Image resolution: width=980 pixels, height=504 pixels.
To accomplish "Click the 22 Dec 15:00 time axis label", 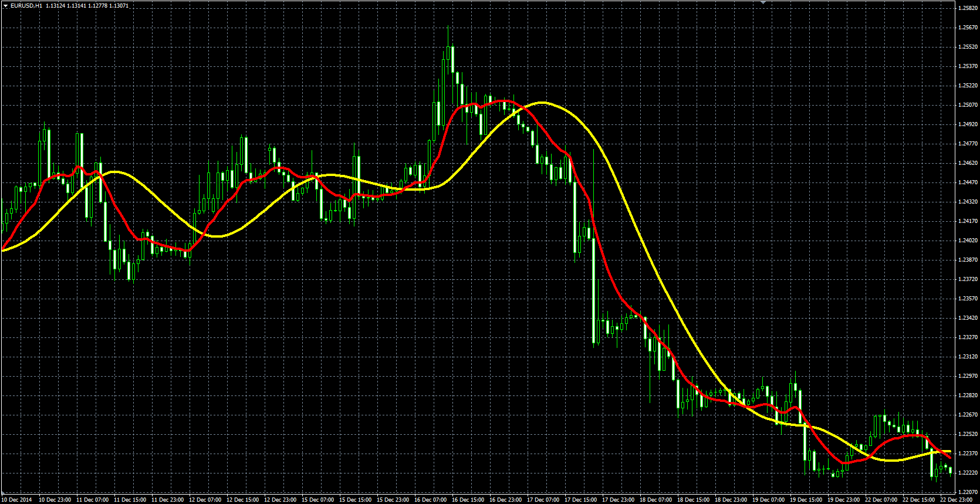I will click(x=919, y=500).
